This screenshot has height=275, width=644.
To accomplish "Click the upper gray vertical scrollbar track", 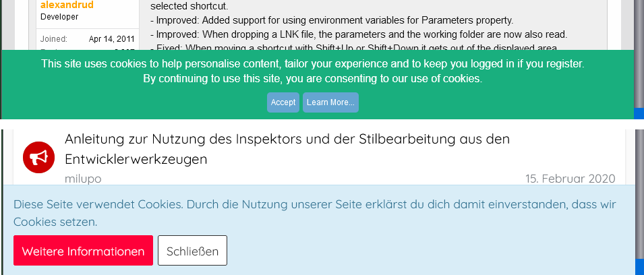I will tap(639, 53).
